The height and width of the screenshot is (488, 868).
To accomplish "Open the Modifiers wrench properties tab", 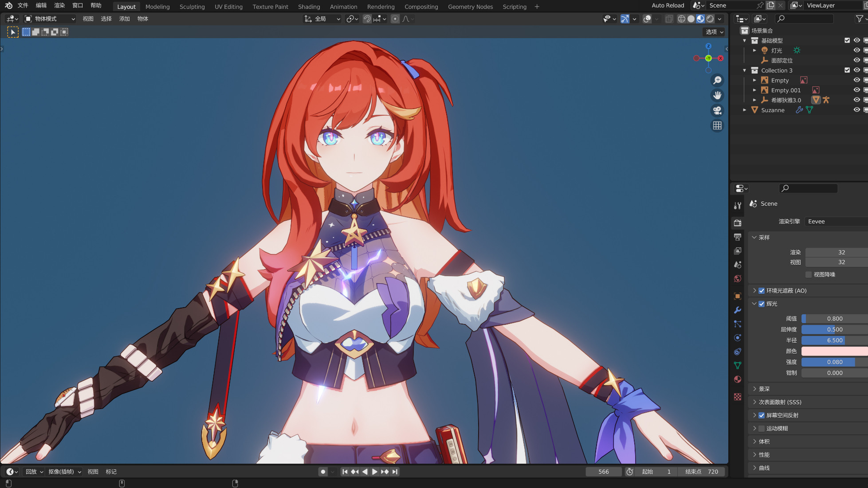I will [x=738, y=310].
